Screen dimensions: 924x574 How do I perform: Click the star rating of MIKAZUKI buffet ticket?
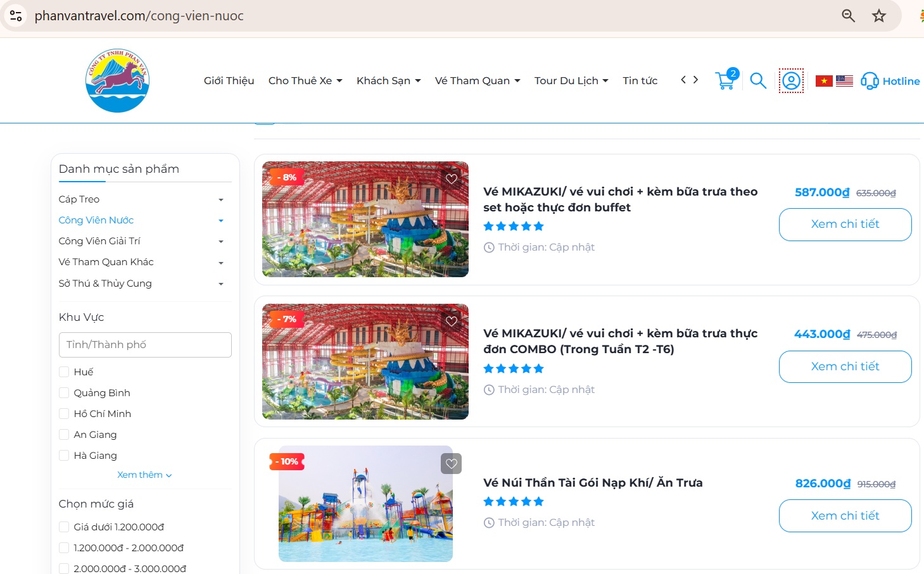[x=514, y=226]
